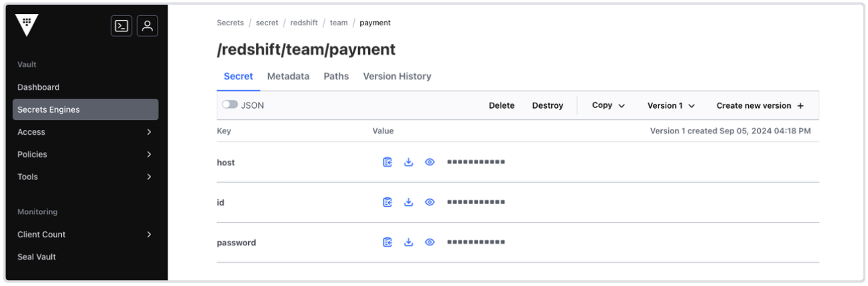
Task: Click the Monitoring section label
Action: (x=37, y=211)
